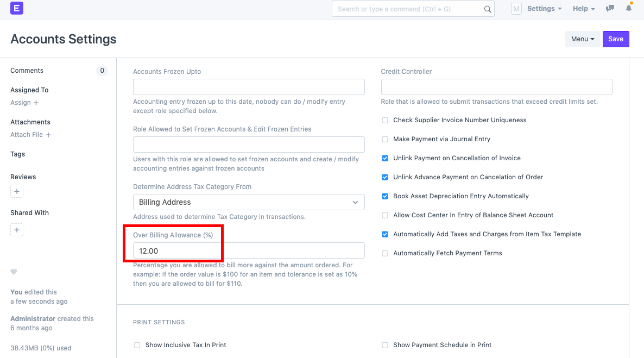Click Attach File link in sidebar

point(30,135)
